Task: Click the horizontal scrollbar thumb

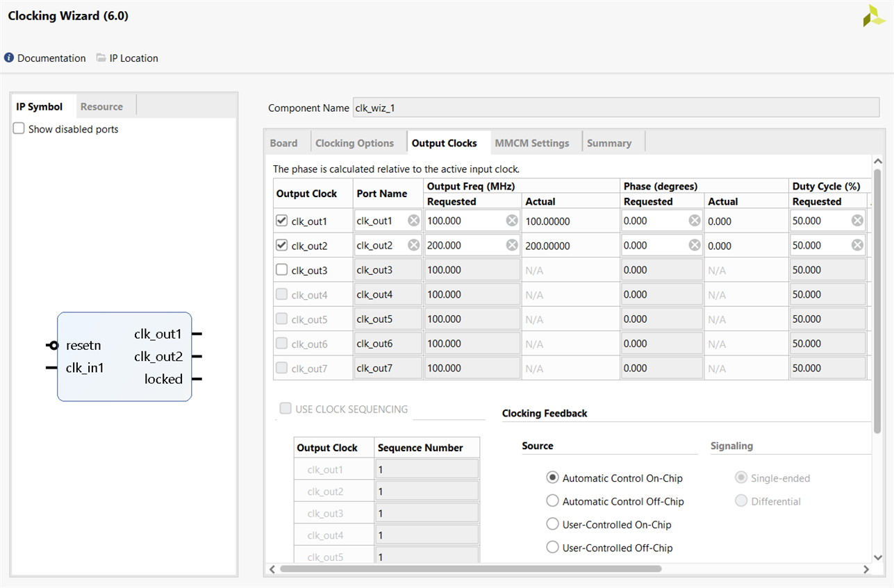Action: [x=471, y=569]
